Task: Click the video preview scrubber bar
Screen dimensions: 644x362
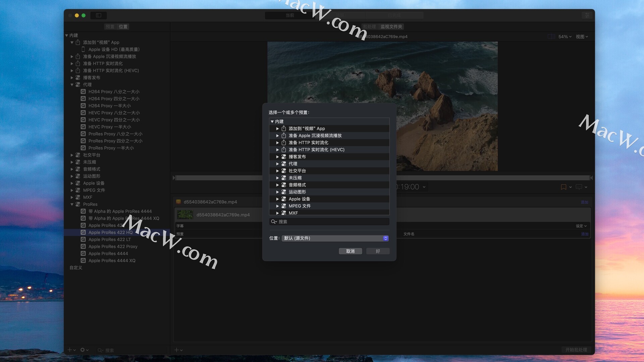Action: (x=218, y=178)
